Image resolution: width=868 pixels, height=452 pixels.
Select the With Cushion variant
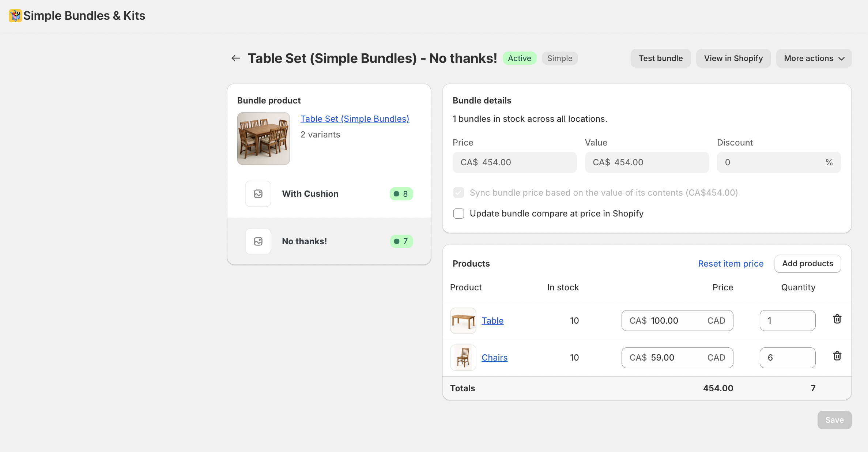click(x=310, y=194)
